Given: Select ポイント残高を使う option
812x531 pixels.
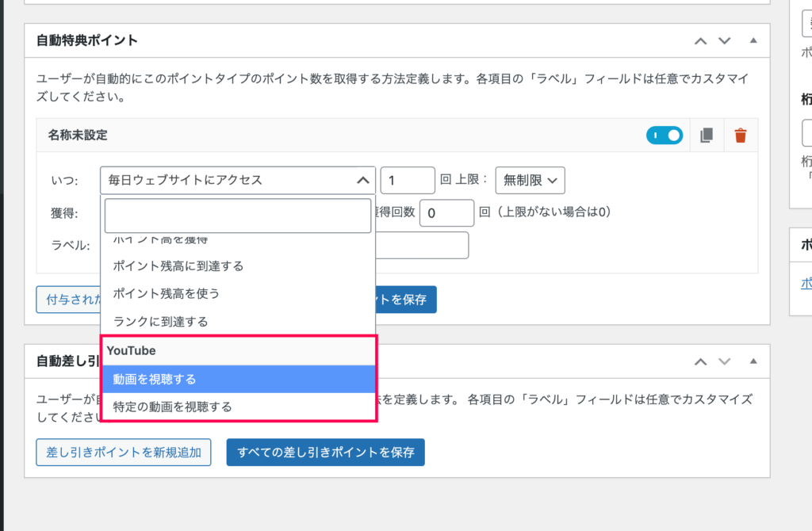Looking at the screenshot, I should click(x=238, y=293).
